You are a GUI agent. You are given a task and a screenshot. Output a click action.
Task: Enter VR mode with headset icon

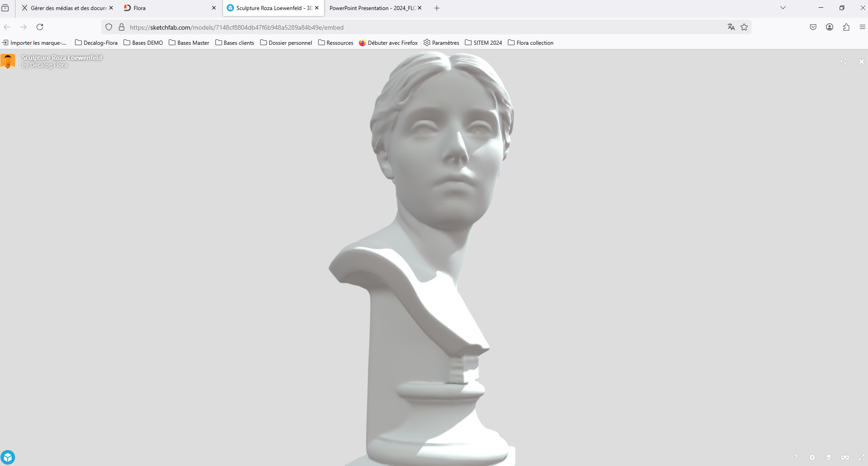pyautogui.click(x=845, y=457)
